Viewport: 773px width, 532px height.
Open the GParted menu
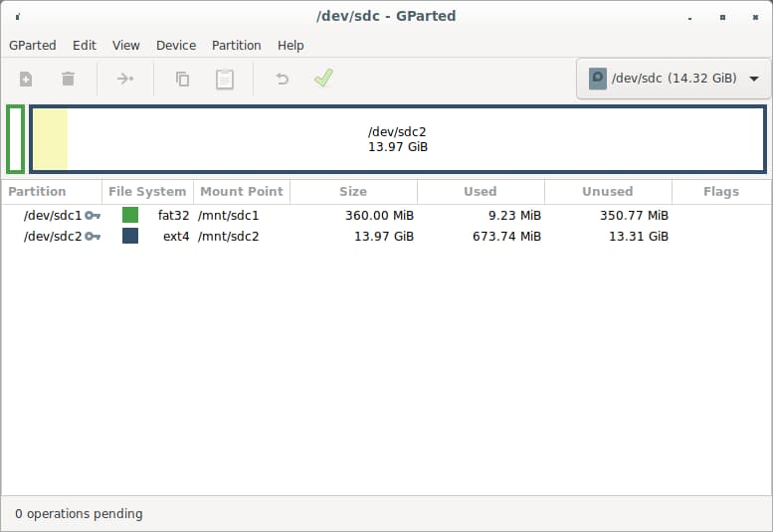[x=33, y=46]
